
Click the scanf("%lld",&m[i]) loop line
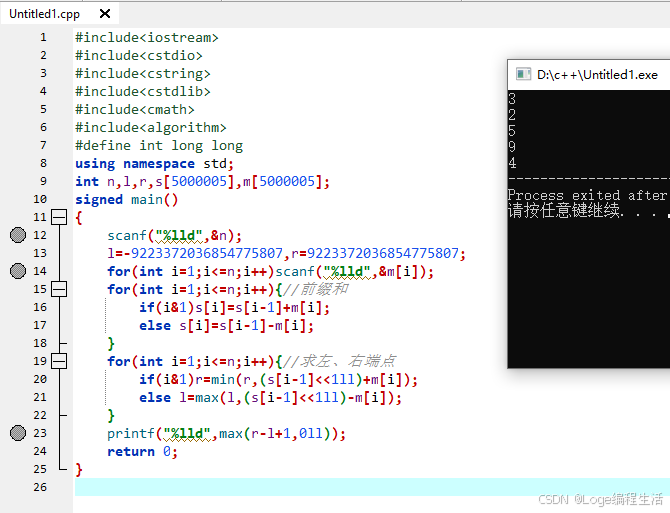pyautogui.click(x=270, y=271)
